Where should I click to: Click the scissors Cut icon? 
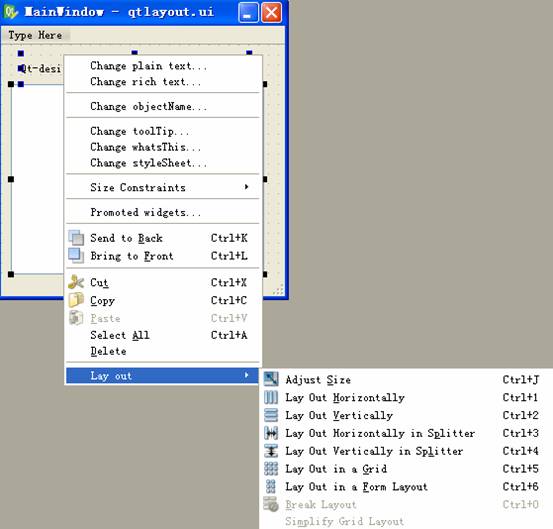pos(76,282)
